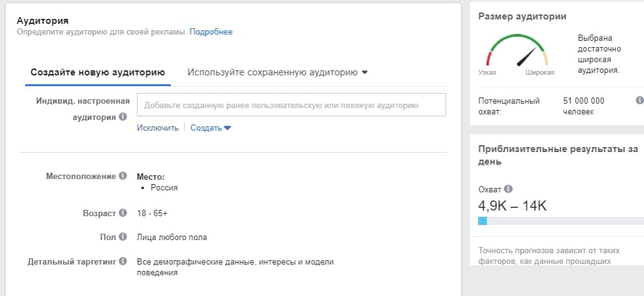Switch to Используйте сохраненную аудиторию tab
Viewport: 644px width, 296px height.
tap(272, 72)
